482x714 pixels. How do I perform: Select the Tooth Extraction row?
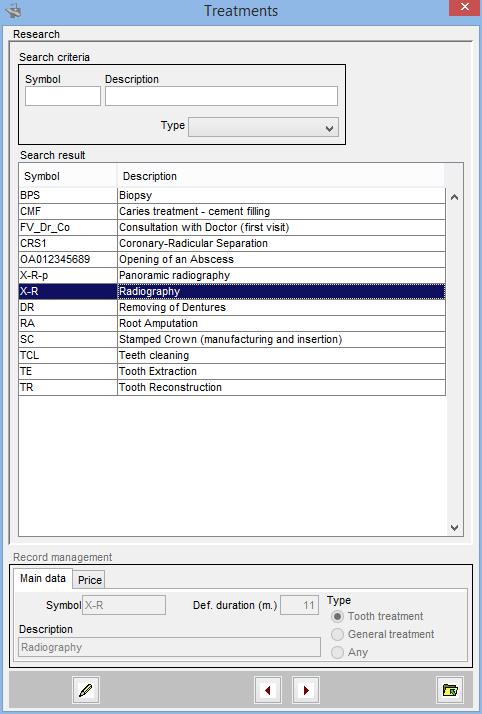(x=232, y=371)
